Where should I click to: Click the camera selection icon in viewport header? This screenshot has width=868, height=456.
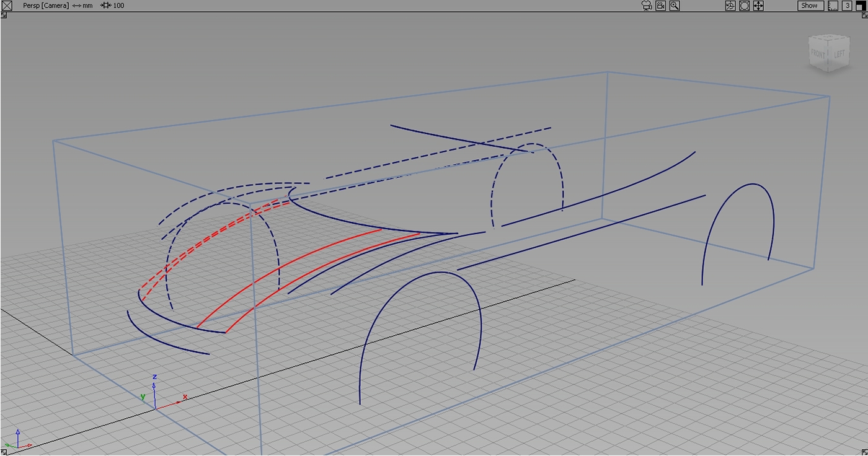tap(647, 6)
